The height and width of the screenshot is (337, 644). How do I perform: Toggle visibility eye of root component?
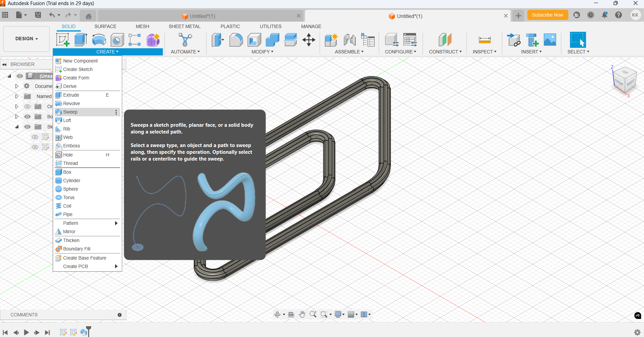[x=20, y=76]
